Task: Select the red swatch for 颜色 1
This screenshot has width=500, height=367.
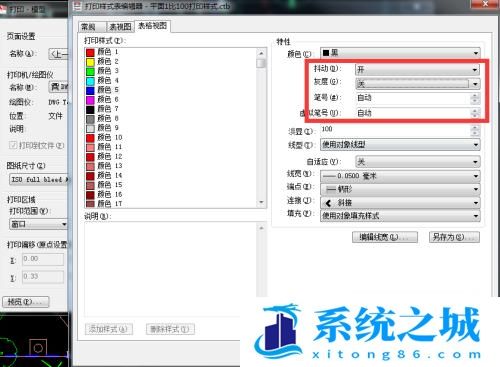Action: pos(90,52)
